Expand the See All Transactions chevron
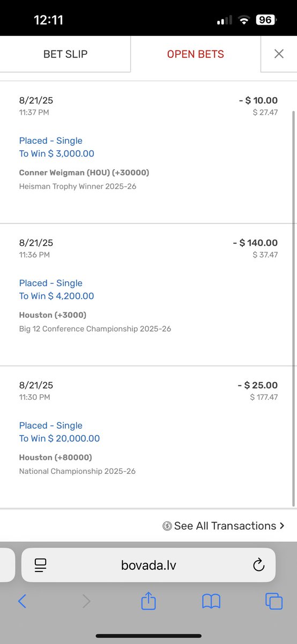297x644 pixels. (x=282, y=526)
